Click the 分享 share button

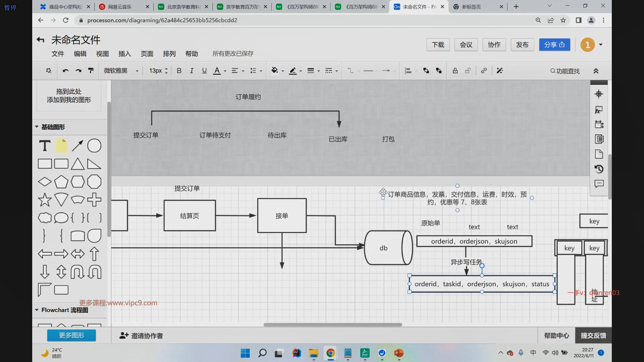tap(554, 45)
